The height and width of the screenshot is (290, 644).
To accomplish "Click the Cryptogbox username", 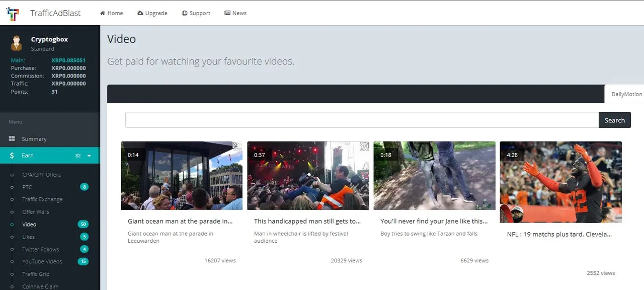I will coord(49,39).
